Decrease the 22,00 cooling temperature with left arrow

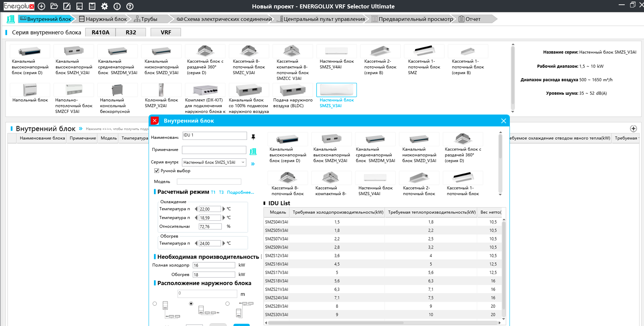[196, 209]
